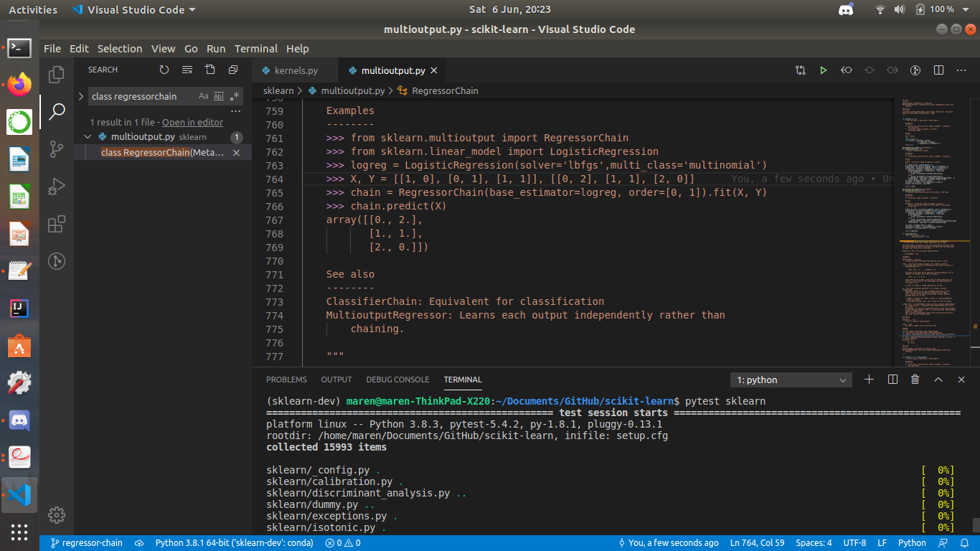Click the feedback icon in status bar
980x551 pixels.
[x=944, y=543]
